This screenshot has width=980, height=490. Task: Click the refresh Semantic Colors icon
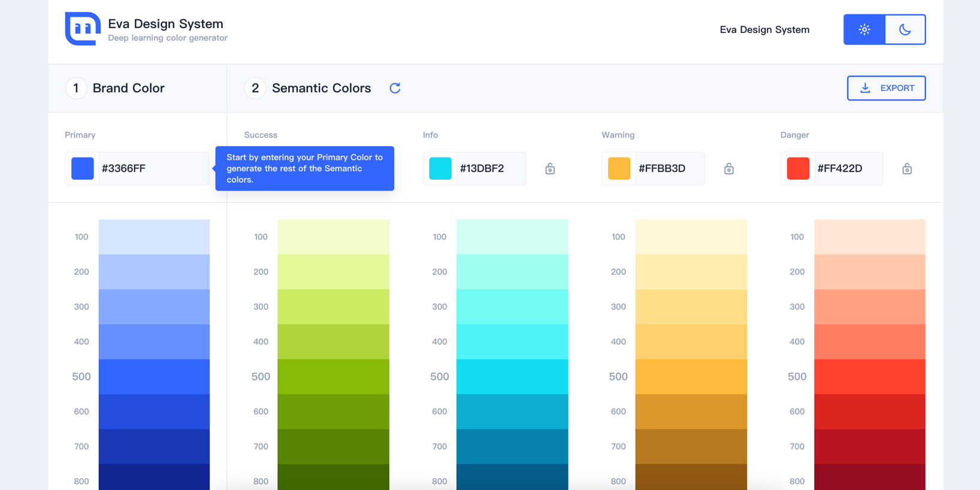tap(395, 88)
